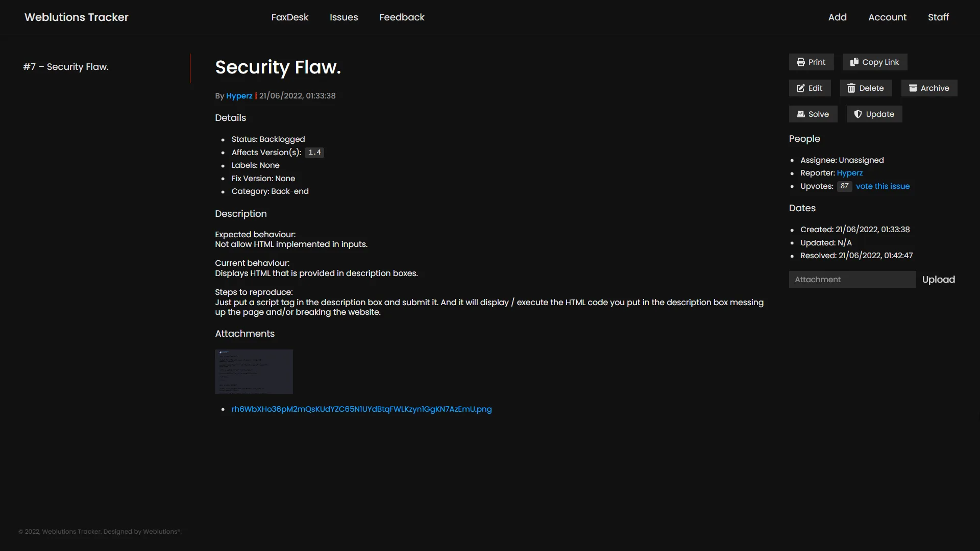Navigate to the Issues list
The width and height of the screenshot is (980, 551).
tap(344, 17)
